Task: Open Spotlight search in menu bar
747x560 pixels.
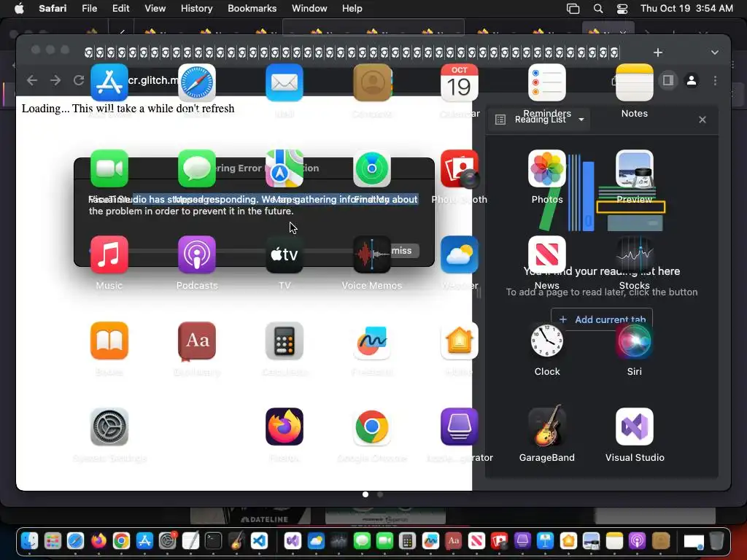Action: 598,8
